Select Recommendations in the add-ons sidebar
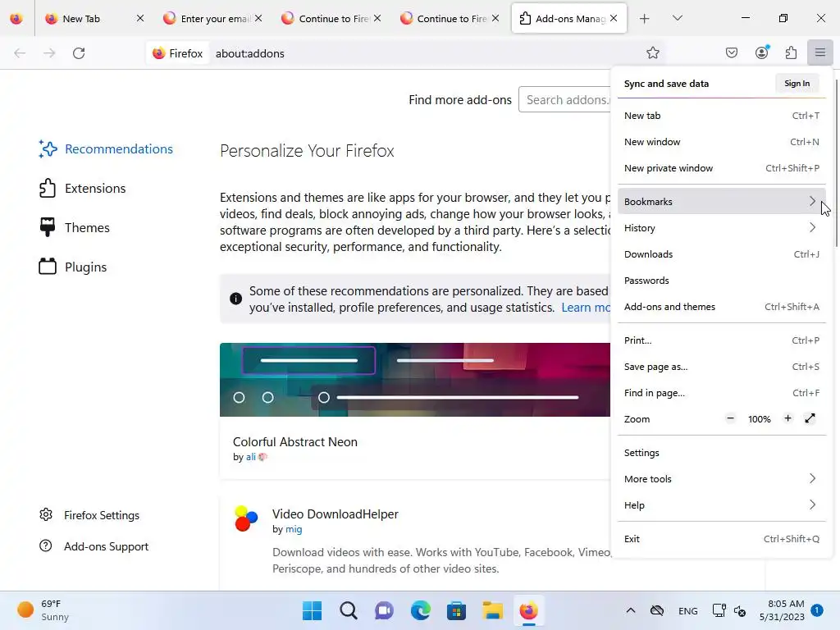 [106, 149]
